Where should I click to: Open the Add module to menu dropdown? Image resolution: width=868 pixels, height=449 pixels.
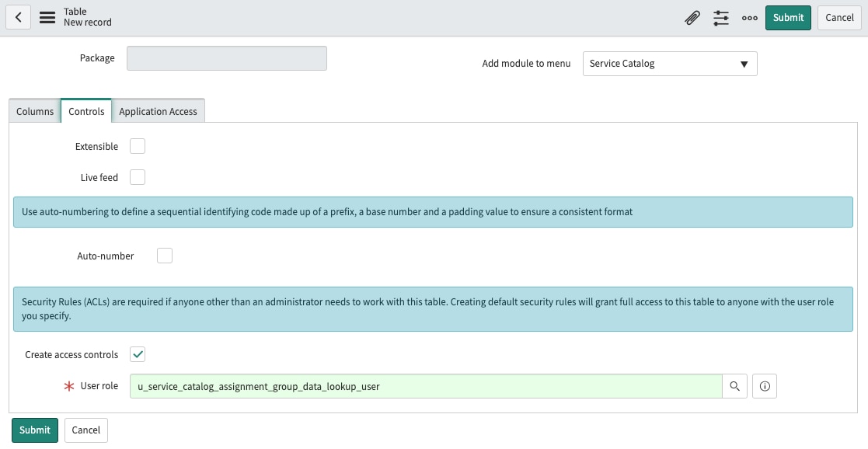pyautogui.click(x=669, y=64)
